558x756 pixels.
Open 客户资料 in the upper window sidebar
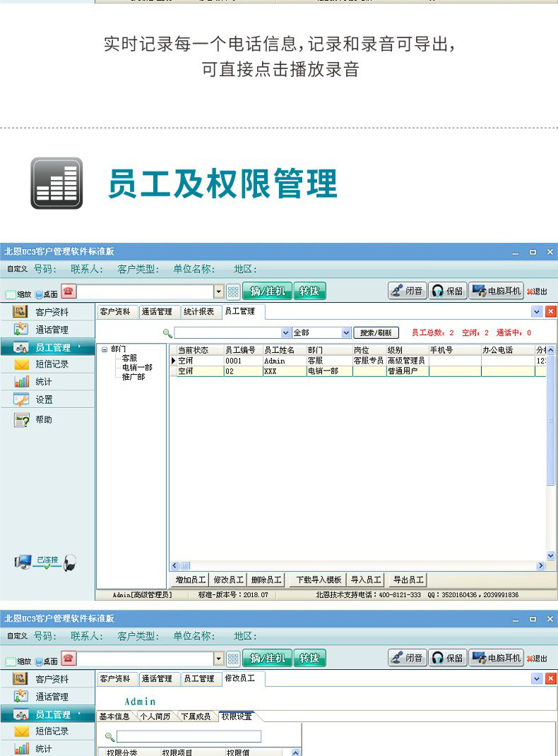pos(47,312)
